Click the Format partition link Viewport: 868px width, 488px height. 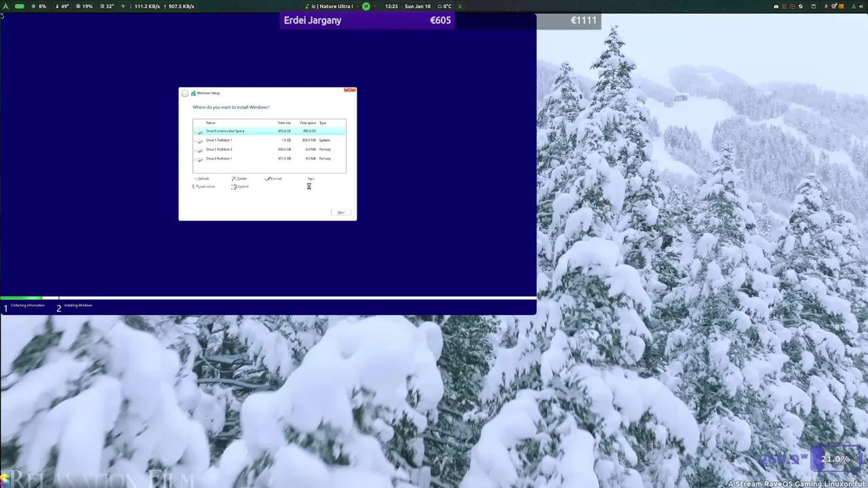[x=273, y=178]
